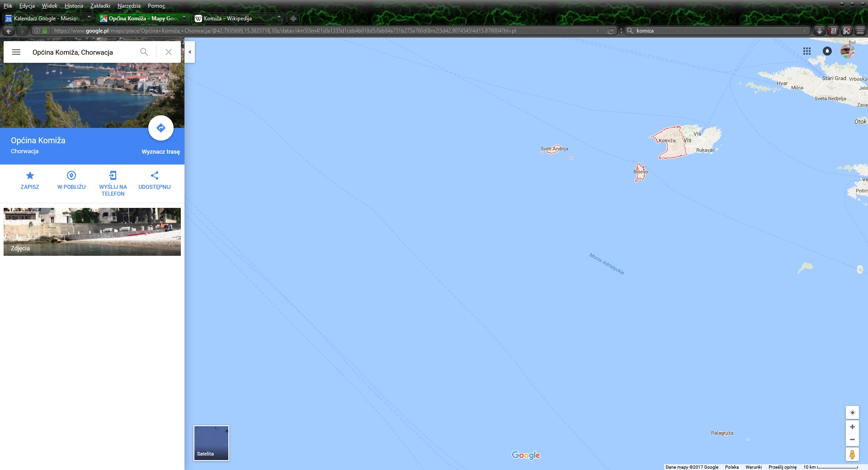The width and height of the screenshot is (868, 470).
Task: Clear the Općina Komiža search
Action: coord(169,52)
